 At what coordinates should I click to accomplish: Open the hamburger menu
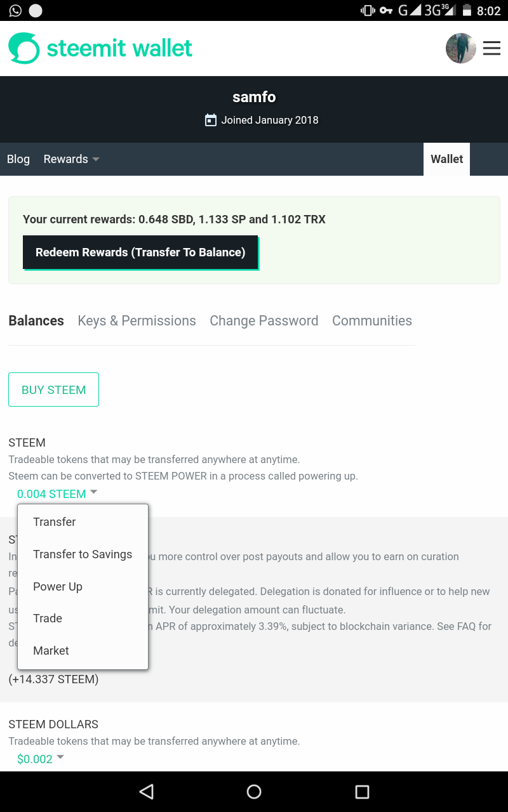coord(491,48)
